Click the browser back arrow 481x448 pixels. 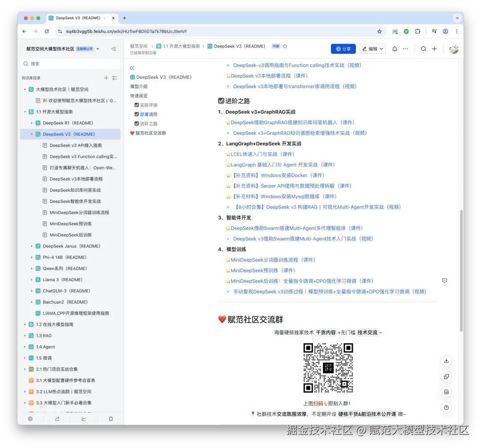click(24, 31)
